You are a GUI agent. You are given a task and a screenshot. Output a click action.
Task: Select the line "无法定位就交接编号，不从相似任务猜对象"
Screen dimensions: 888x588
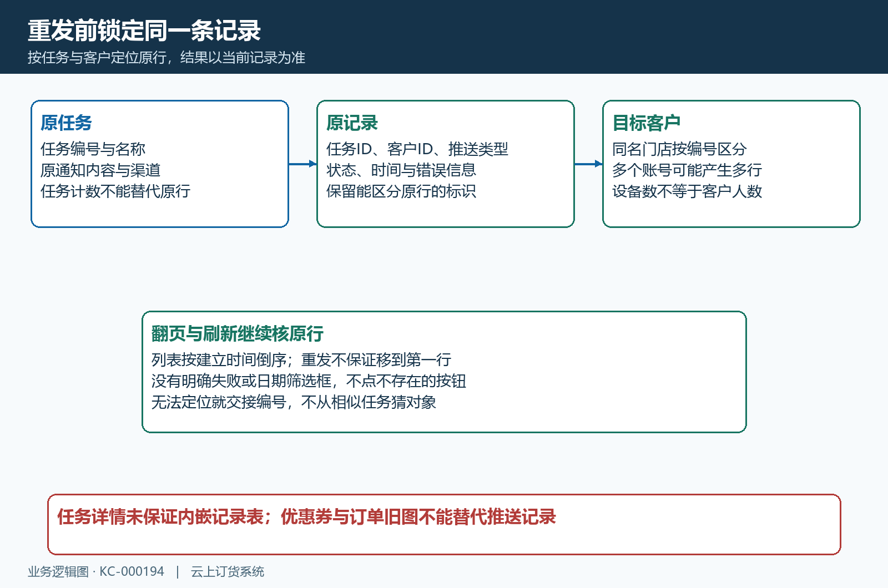[294, 402]
